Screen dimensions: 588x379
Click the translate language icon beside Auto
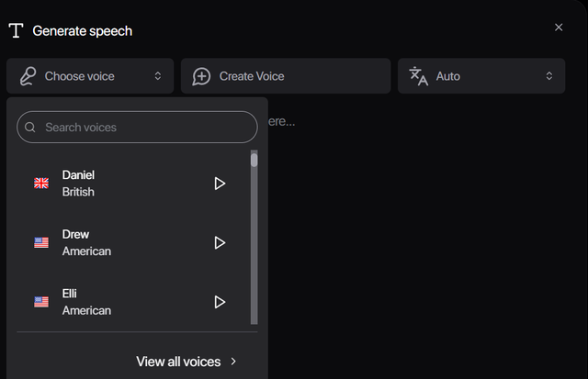click(x=419, y=76)
